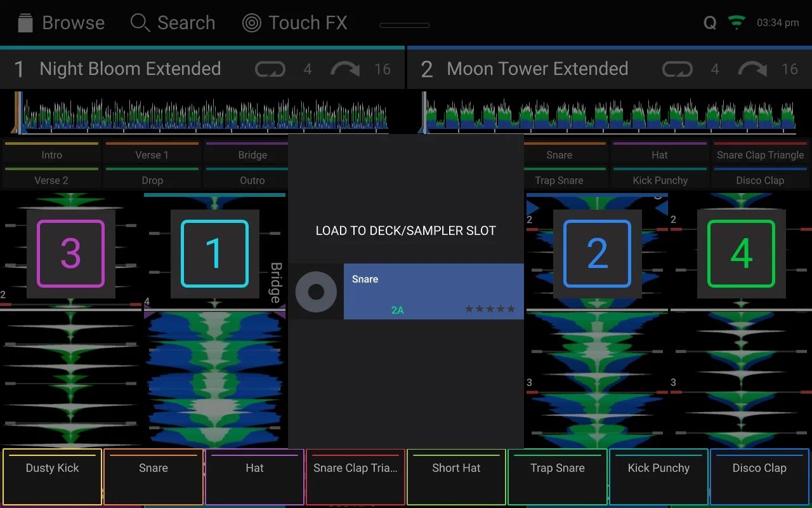The width and height of the screenshot is (812, 508).
Task: Trigger the Verse 2 hot cue
Action: (x=52, y=179)
